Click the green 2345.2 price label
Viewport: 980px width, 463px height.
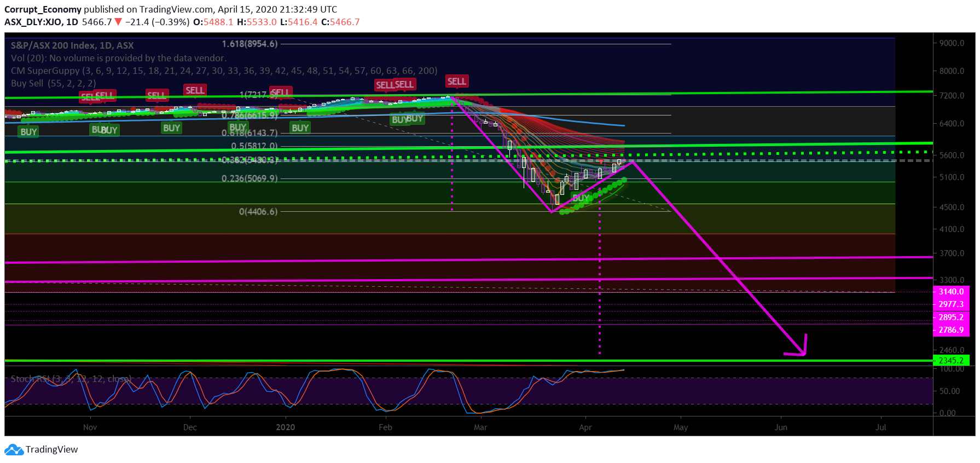coord(951,360)
